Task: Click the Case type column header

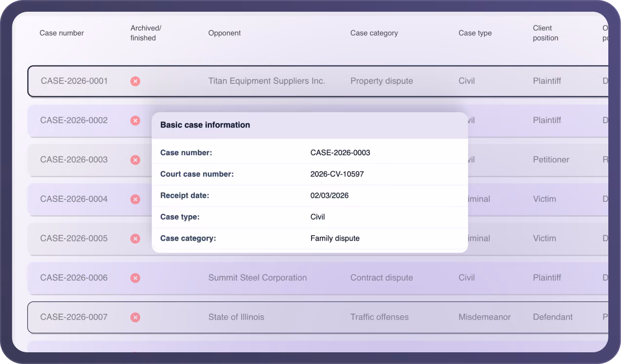Action: click(x=475, y=33)
